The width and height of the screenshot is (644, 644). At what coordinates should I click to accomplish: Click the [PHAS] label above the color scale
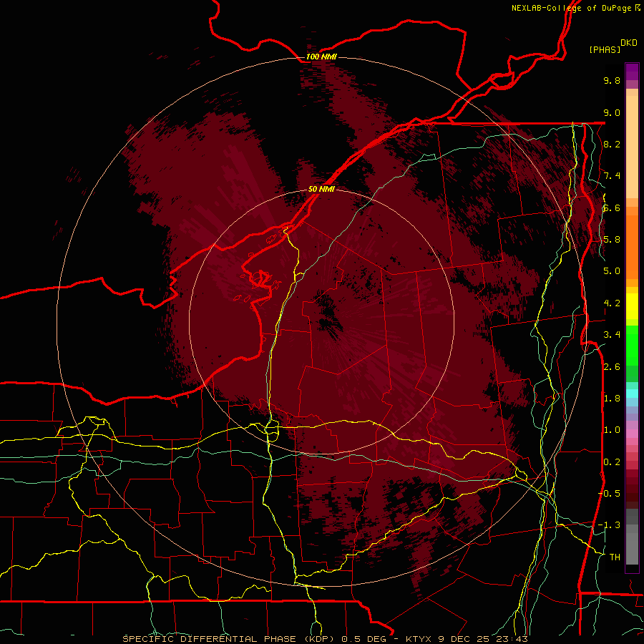(x=605, y=49)
